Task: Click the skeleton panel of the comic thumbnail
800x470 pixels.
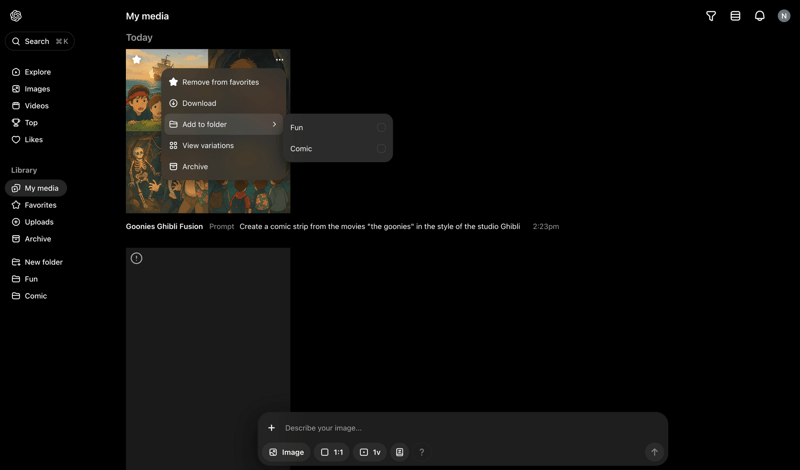Action: point(143,174)
